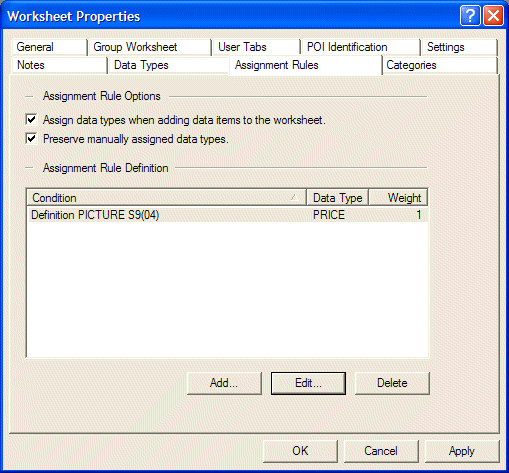Click the Help question mark icon
Image resolution: width=509 pixels, height=473 pixels.
[470, 15]
